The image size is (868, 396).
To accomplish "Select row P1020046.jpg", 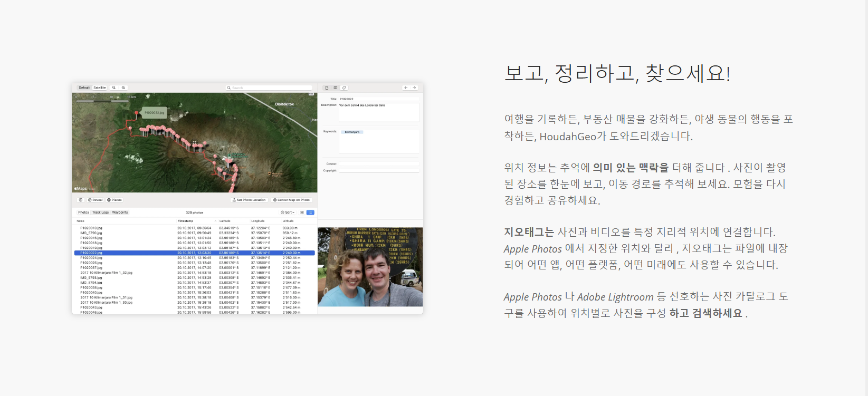I will (x=195, y=312).
